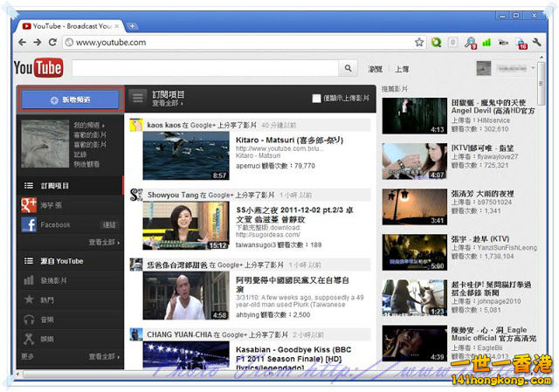Expand view all below Facebook row

[104, 243]
